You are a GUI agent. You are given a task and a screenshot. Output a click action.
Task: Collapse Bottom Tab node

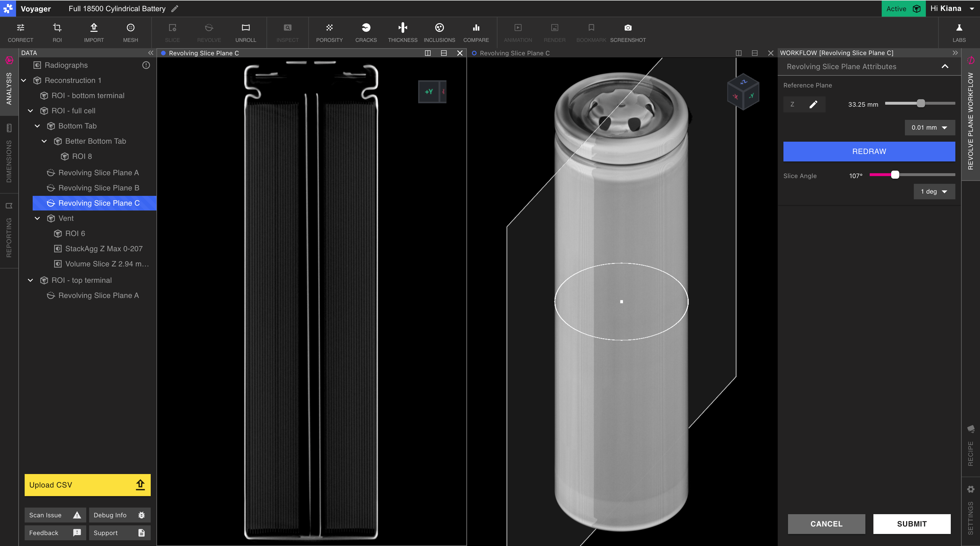(37, 126)
